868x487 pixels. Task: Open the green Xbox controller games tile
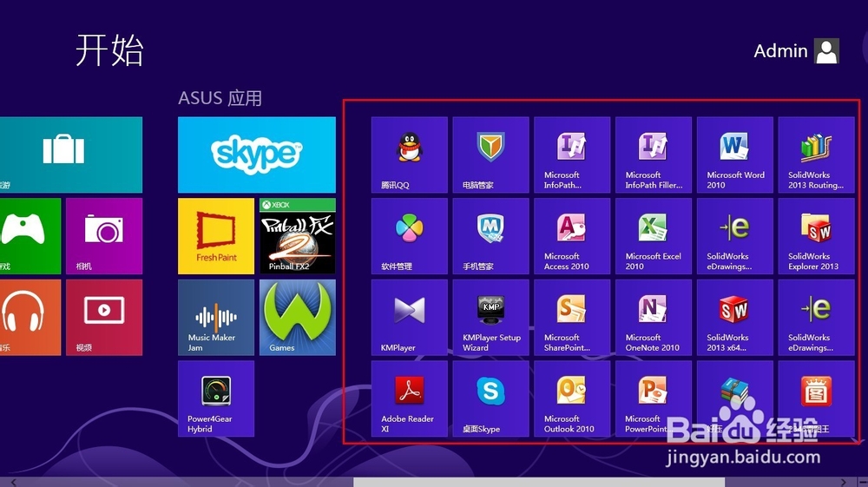[30, 236]
